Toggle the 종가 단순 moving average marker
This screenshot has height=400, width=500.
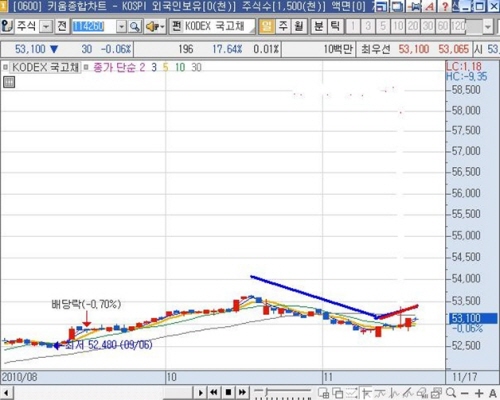(x=86, y=67)
